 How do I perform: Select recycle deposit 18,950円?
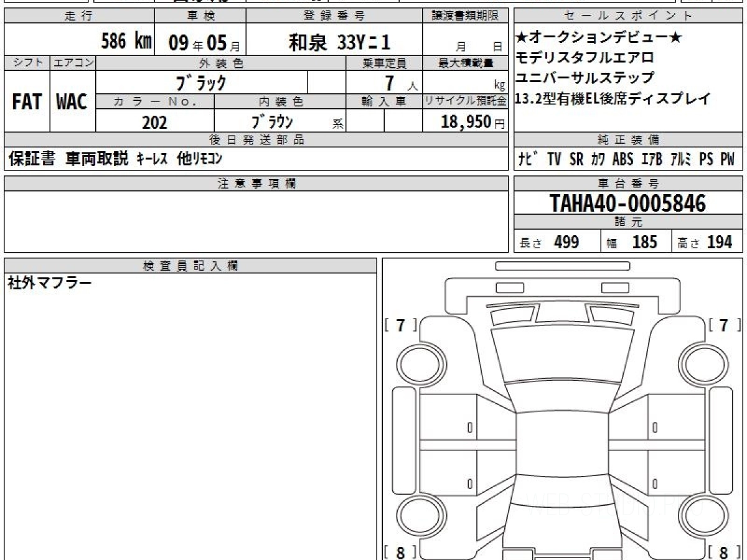(472, 122)
